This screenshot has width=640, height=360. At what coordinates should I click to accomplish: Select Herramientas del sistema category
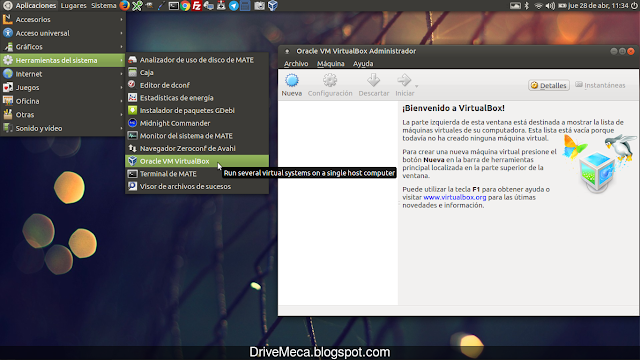tap(62, 60)
